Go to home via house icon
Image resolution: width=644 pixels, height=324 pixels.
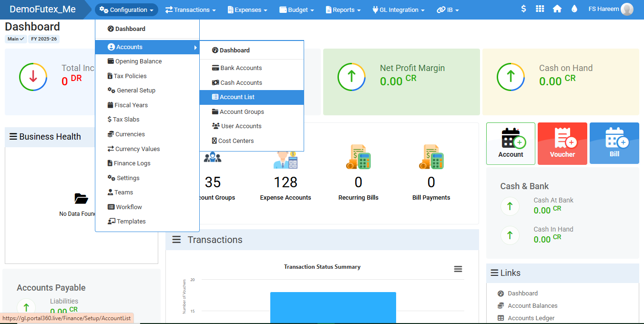557,9
